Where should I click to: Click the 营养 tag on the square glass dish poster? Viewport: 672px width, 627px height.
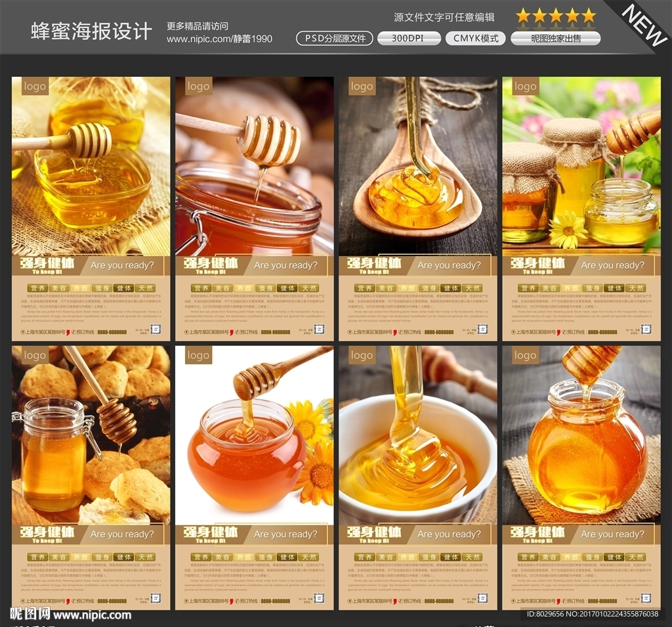tap(37, 288)
